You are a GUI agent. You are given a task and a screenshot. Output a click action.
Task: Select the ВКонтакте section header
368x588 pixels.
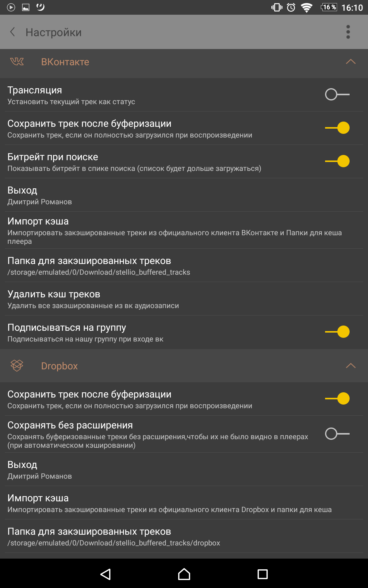tap(184, 63)
